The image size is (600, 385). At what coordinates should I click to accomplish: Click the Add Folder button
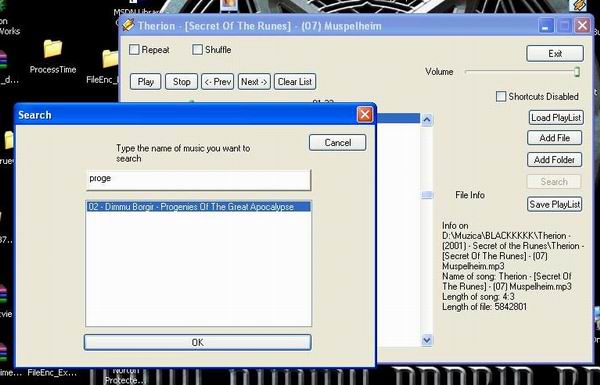point(554,160)
